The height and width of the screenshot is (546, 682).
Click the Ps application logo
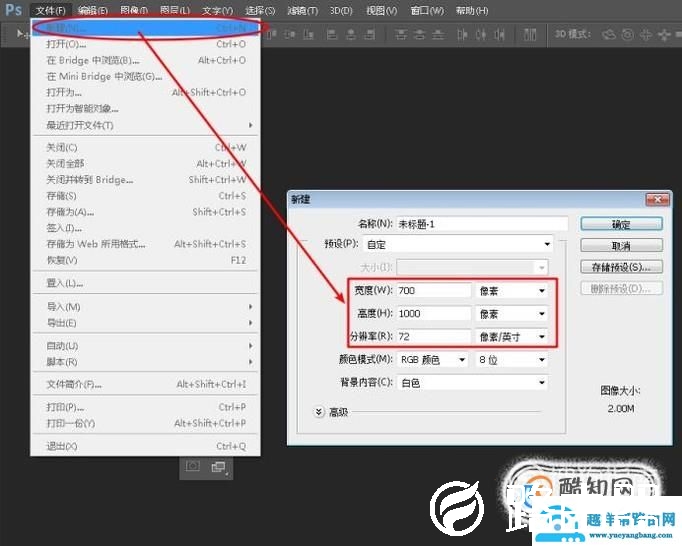tap(13, 9)
